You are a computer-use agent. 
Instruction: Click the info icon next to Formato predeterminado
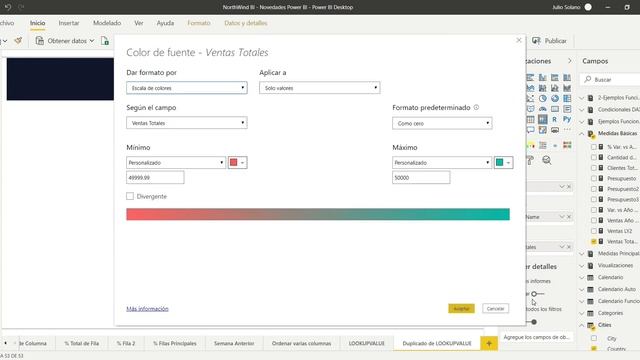[x=476, y=107]
